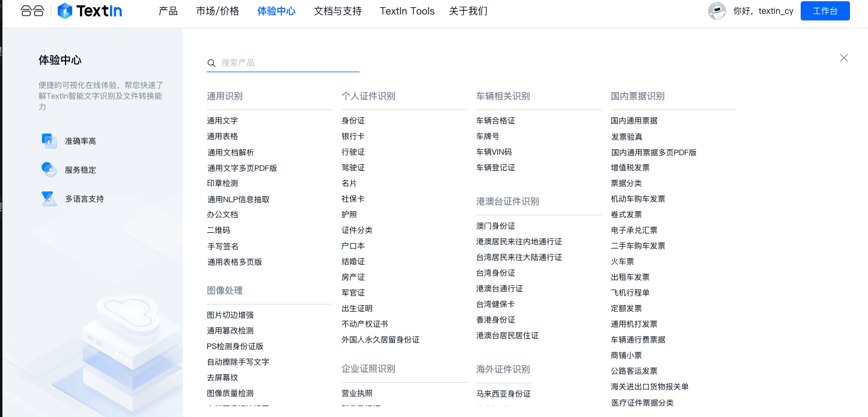Open 发票验真 link
The width and height of the screenshot is (868, 417).
(x=627, y=137)
